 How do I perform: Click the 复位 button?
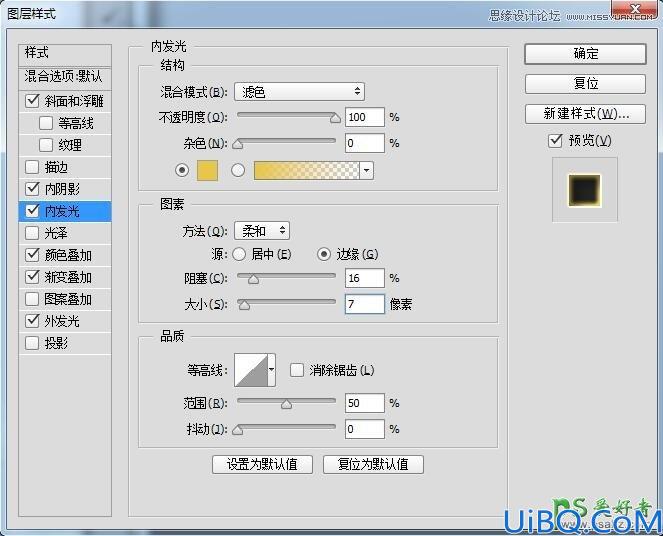click(586, 83)
